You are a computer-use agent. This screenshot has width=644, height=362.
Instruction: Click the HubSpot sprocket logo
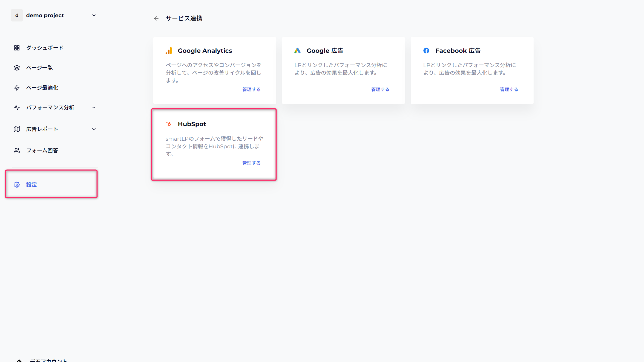pos(169,124)
